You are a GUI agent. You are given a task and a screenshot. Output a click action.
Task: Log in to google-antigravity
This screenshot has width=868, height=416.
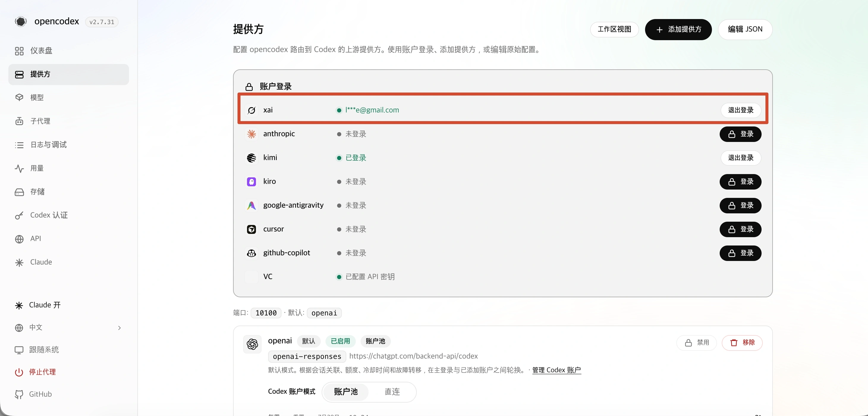click(740, 205)
